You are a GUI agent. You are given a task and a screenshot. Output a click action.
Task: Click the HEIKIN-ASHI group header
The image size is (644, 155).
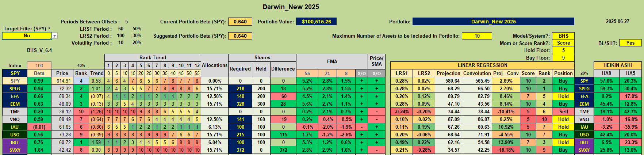pyautogui.click(x=617, y=65)
